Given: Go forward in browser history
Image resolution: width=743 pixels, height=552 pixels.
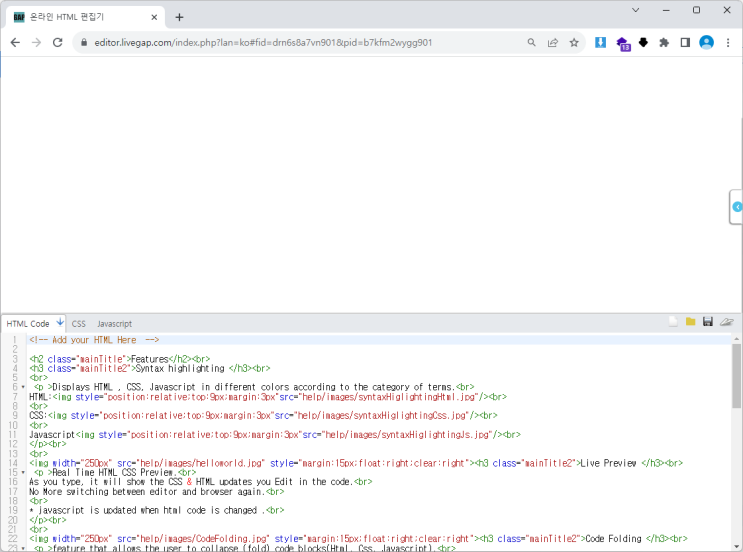Looking at the screenshot, I should coord(36,43).
